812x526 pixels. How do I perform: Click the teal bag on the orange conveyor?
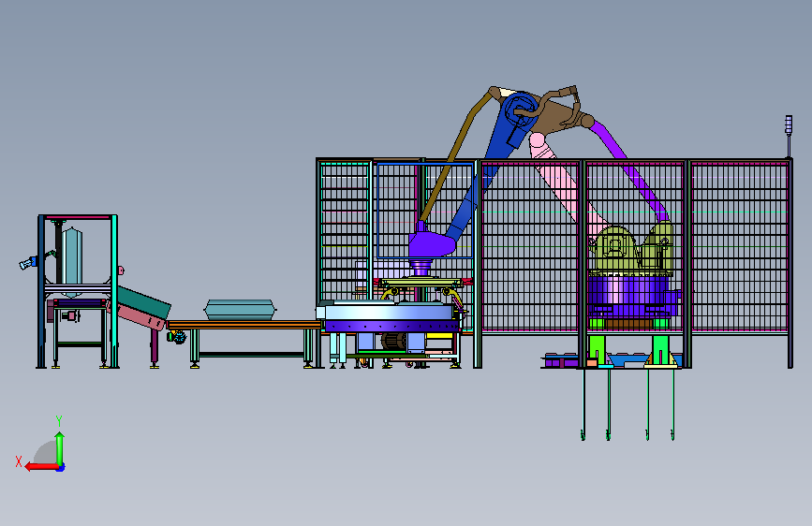point(239,310)
